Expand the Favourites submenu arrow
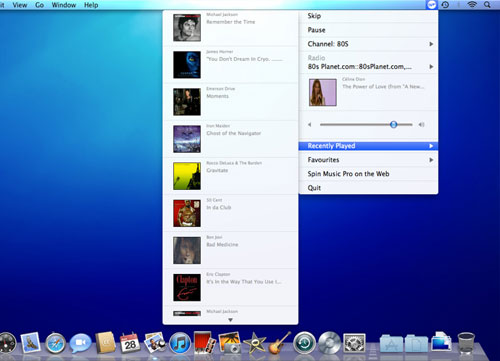This screenshot has width=500, height=361. pyautogui.click(x=431, y=160)
